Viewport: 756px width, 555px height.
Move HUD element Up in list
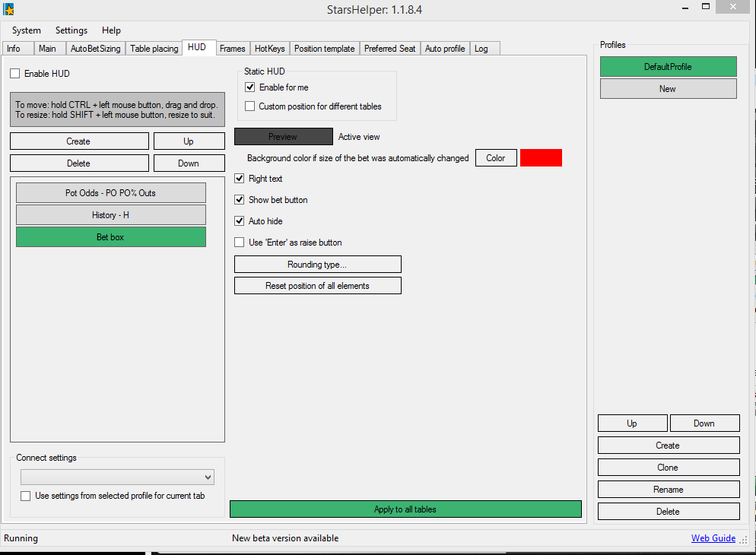pos(189,141)
